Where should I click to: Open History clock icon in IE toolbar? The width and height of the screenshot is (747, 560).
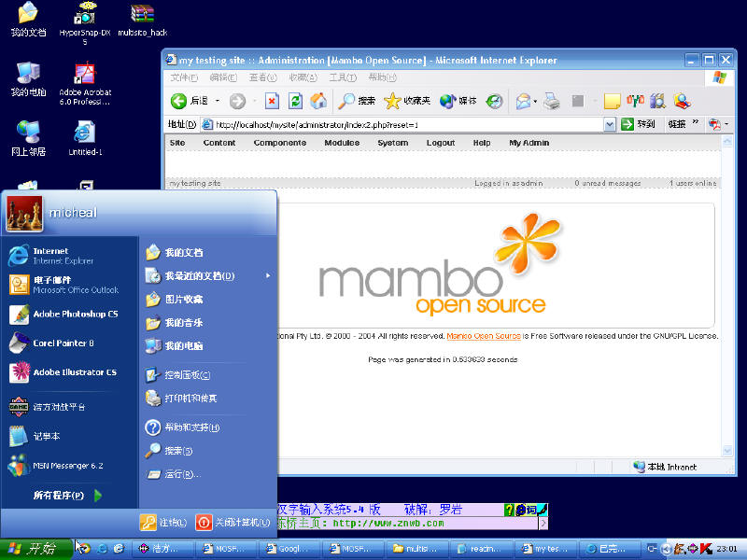[495, 101]
